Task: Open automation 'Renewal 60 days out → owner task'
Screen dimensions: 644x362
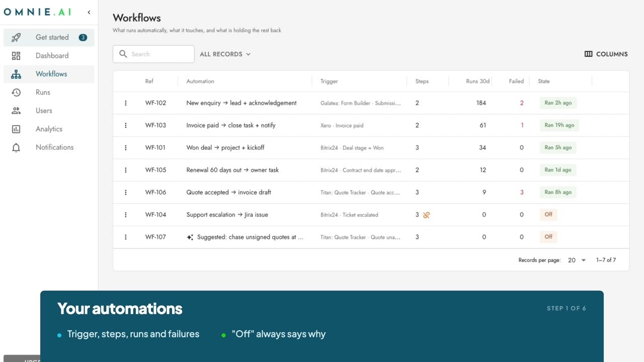Action: pos(232,170)
